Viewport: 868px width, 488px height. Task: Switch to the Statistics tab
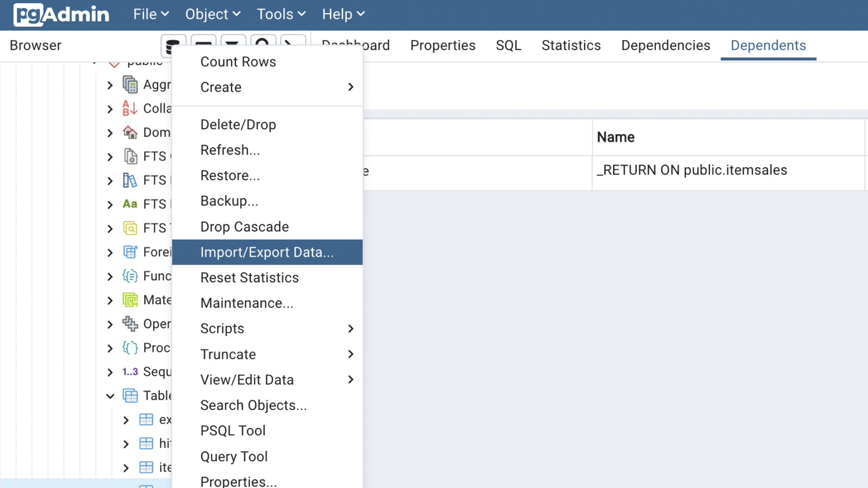571,45
